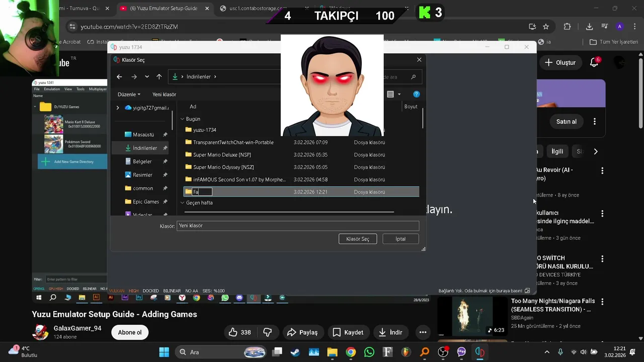644x362 pixels.
Task: Open Steam from the taskbar
Action: tap(295, 352)
